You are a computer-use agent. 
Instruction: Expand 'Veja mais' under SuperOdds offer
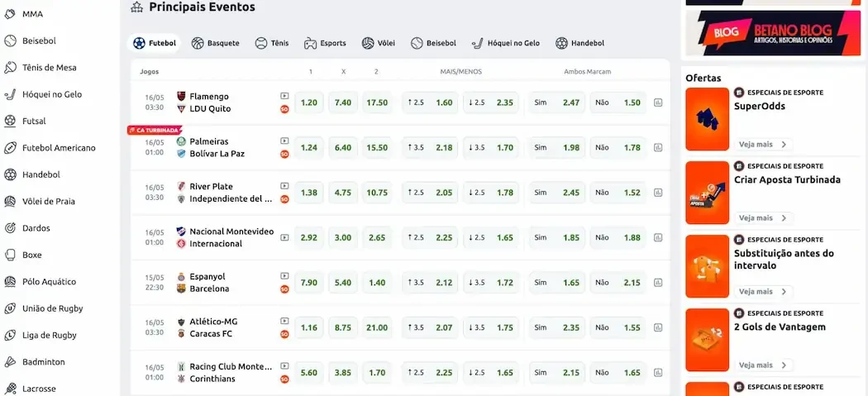tap(763, 145)
